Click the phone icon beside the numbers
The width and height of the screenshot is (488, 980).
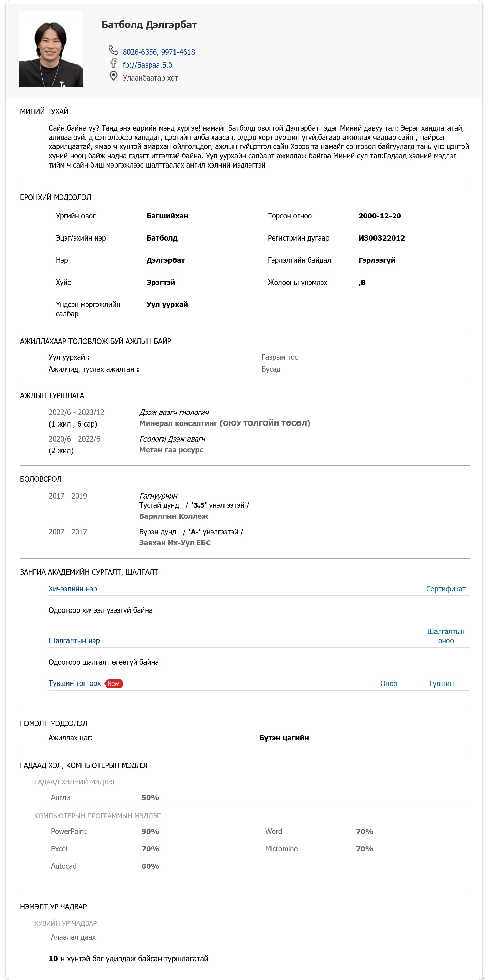pos(113,50)
